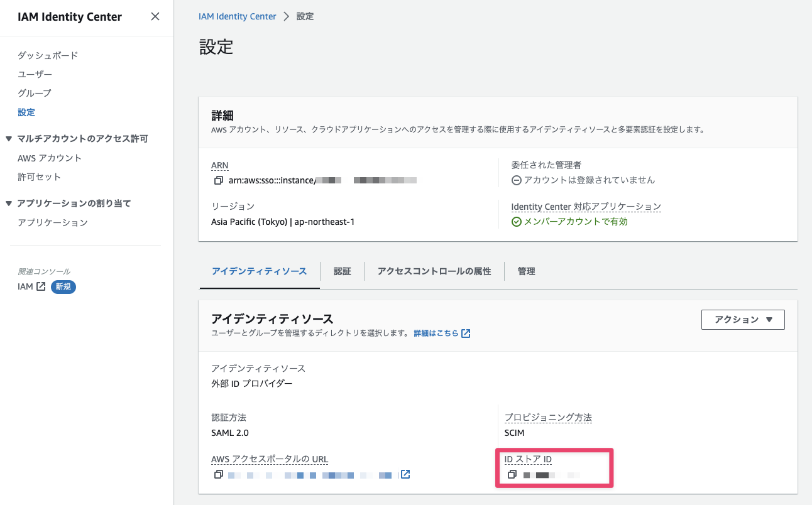Switch to アイデンティティソース tab
Screen dimensions: 812x505
pos(260,271)
